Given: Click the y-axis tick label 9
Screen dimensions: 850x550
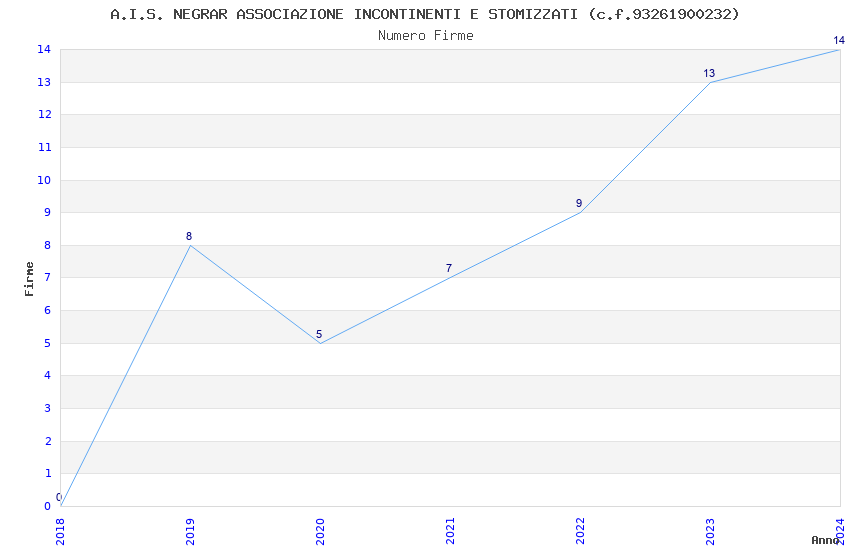Looking at the screenshot, I should tap(48, 212).
